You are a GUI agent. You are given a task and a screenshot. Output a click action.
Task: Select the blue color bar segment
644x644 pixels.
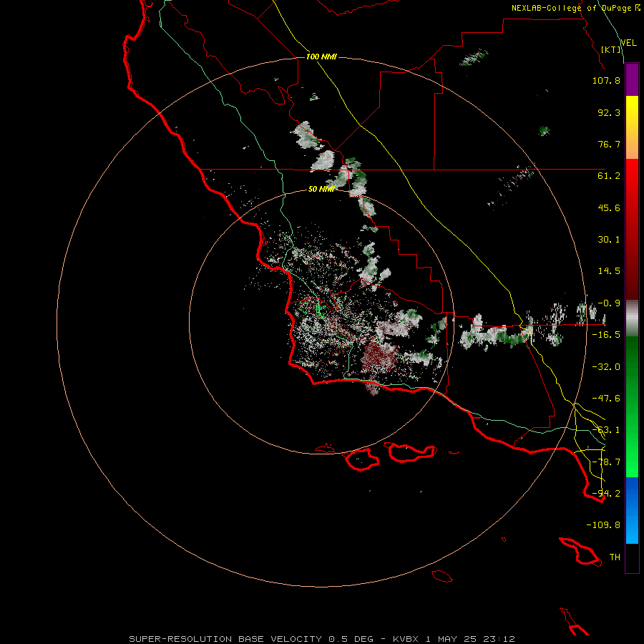tap(632, 510)
